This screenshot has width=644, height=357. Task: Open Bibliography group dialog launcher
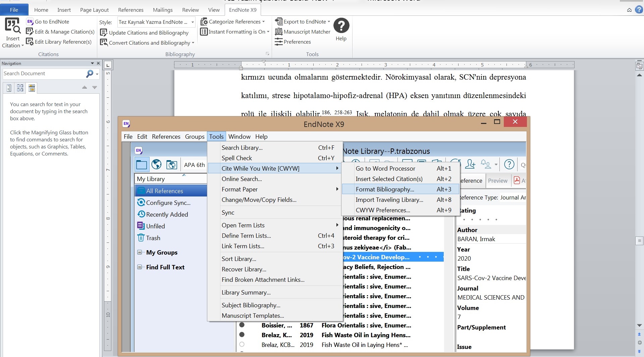pos(267,54)
